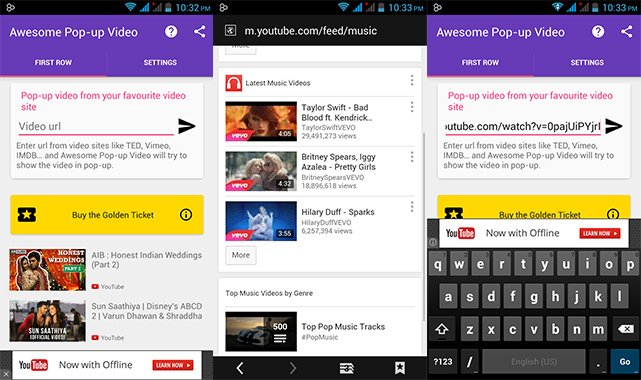Tap battery icon in middle screen status bar
641x380 pixels.
pyautogui.click(x=381, y=7)
